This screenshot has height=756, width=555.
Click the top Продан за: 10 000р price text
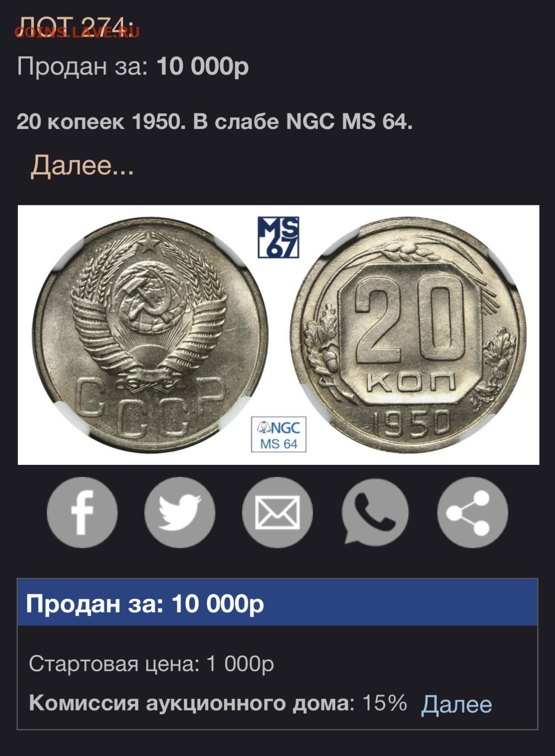point(133,67)
